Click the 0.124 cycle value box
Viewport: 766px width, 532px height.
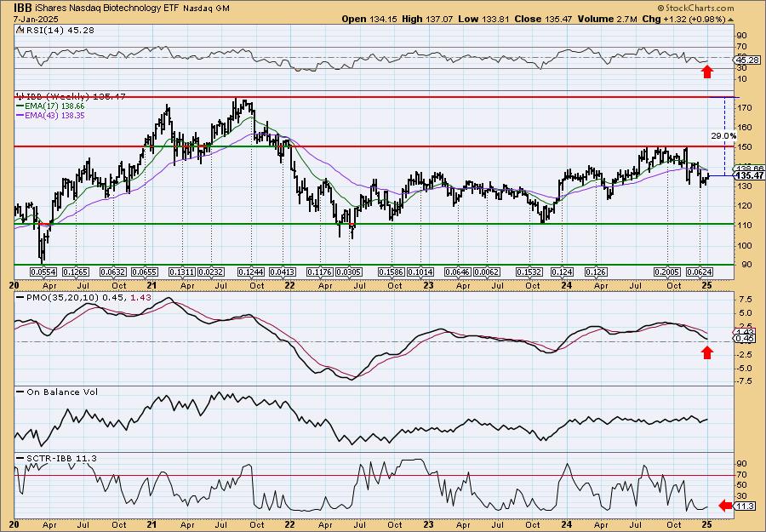coord(562,272)
